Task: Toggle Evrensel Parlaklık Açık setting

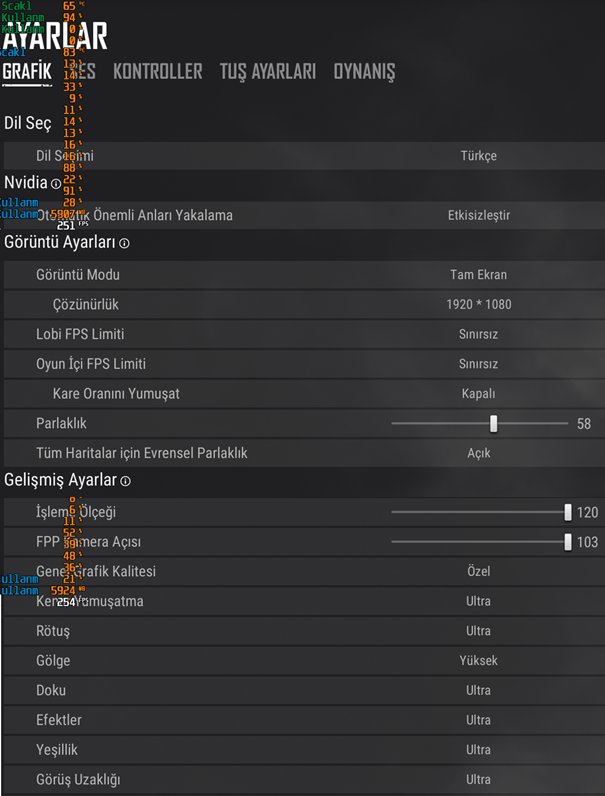Action: click(478, 453)
